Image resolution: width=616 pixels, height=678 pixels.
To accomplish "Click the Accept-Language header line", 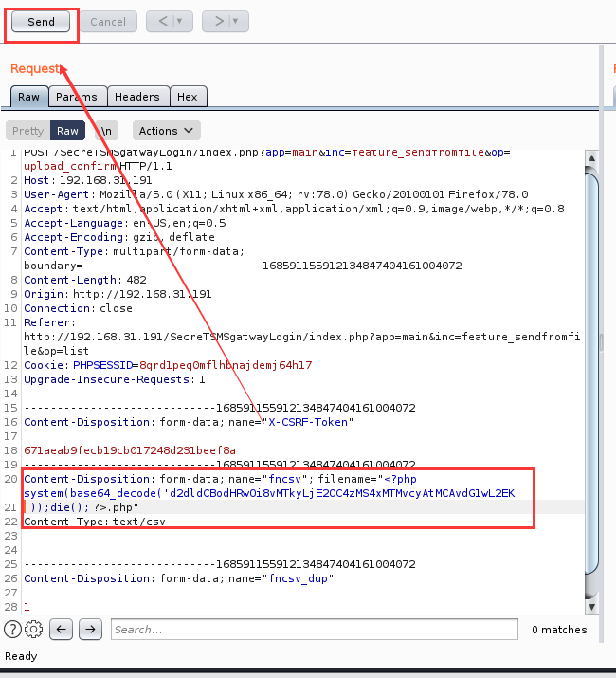I will (125, 223).
